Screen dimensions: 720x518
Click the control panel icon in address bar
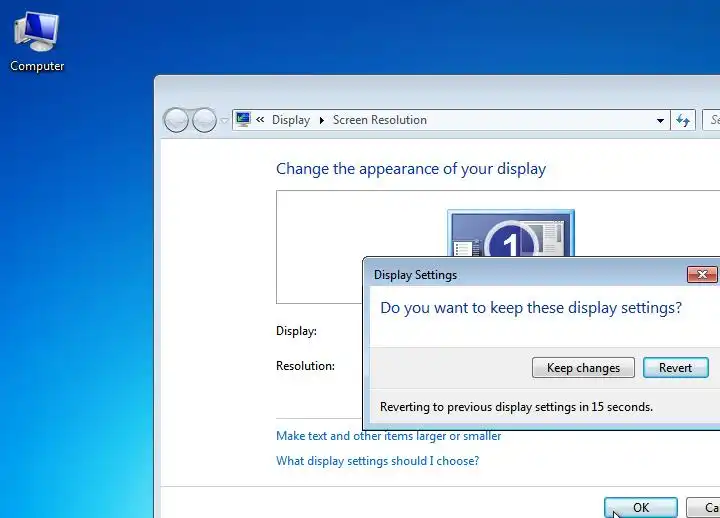tap(243, 120)
